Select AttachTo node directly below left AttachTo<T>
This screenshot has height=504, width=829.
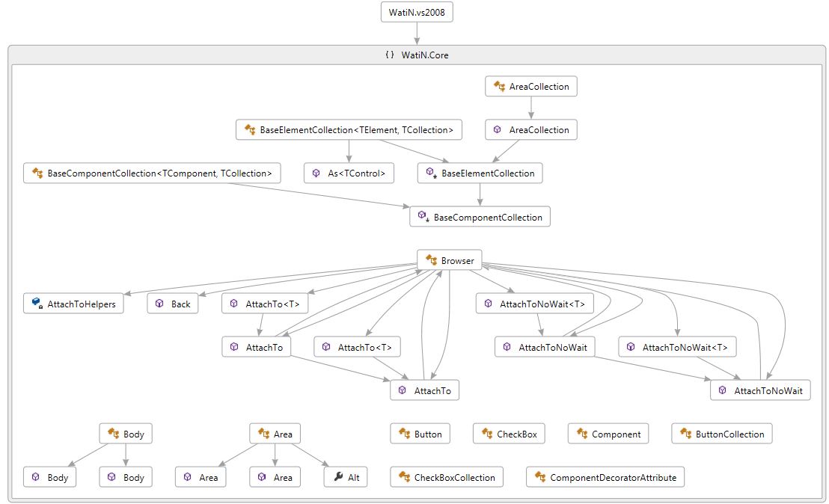pos(257,347)
